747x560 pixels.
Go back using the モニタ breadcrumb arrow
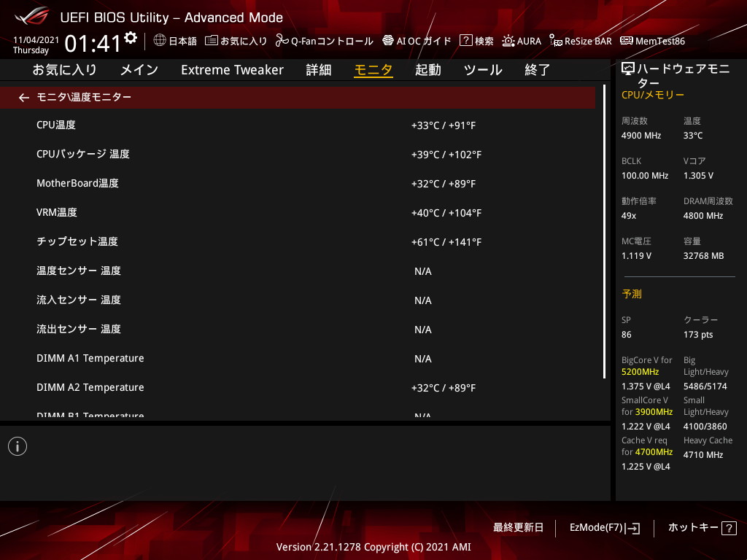(x=24, y=97)
